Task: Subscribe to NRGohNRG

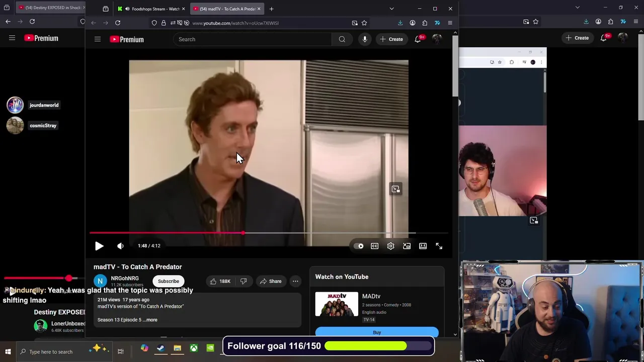Action: coord(169,281)
